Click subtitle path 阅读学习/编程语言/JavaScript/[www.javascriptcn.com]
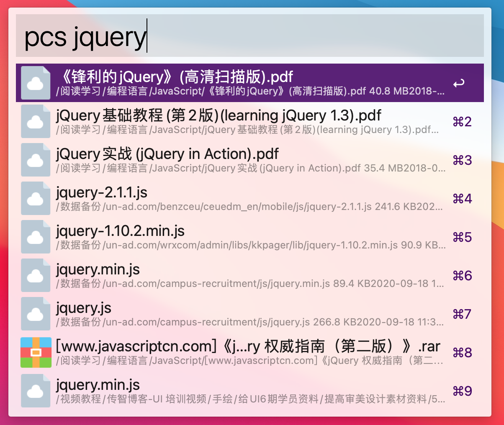Viewport: 504px width, 425px height. coord(249,361)
